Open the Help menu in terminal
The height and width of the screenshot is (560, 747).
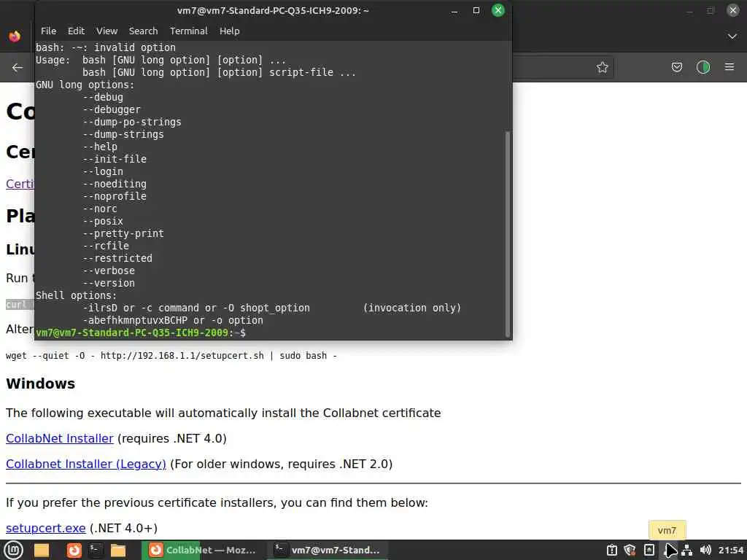click(229, 31)
